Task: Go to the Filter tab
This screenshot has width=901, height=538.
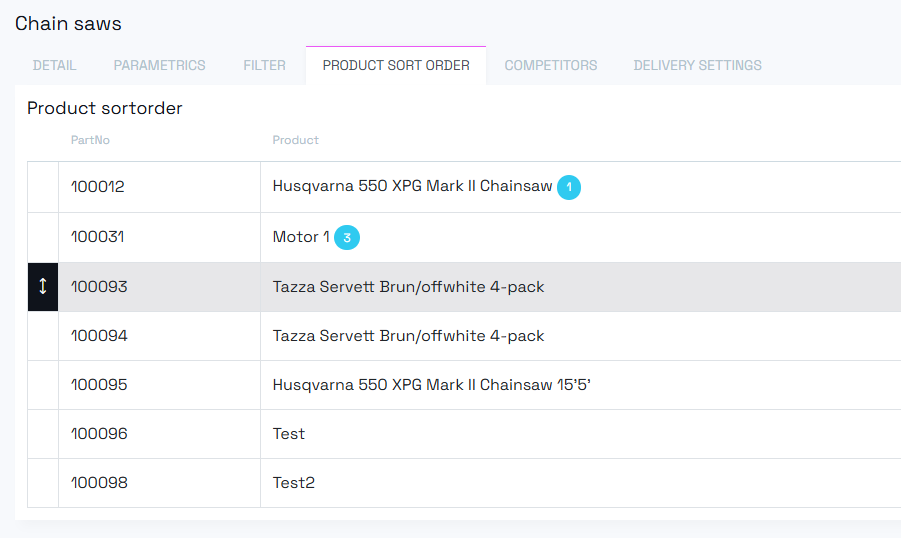Action: (264, 66)
